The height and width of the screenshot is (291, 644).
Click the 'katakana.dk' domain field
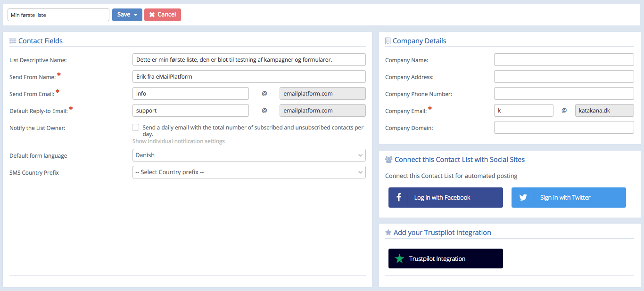click(x=604, y=111)
